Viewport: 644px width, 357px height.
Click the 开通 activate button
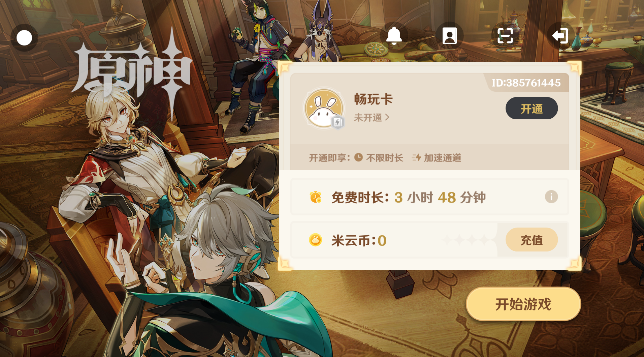532,108
